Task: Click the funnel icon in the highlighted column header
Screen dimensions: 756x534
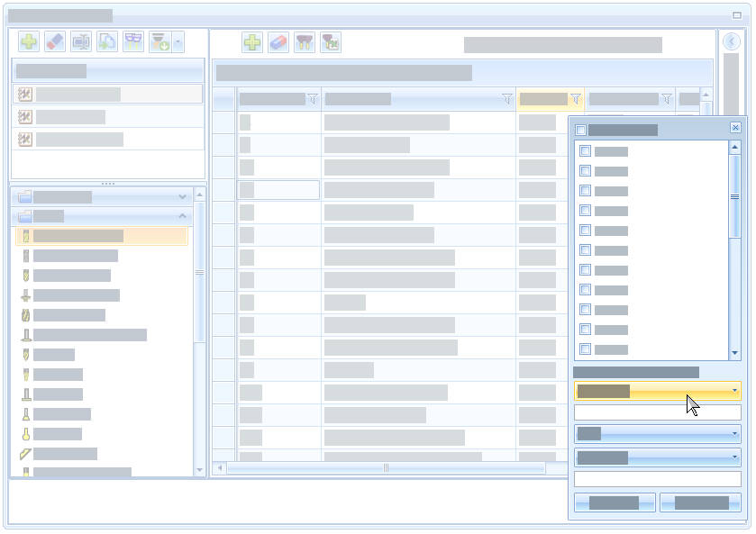Action: (x=576, y=99)
